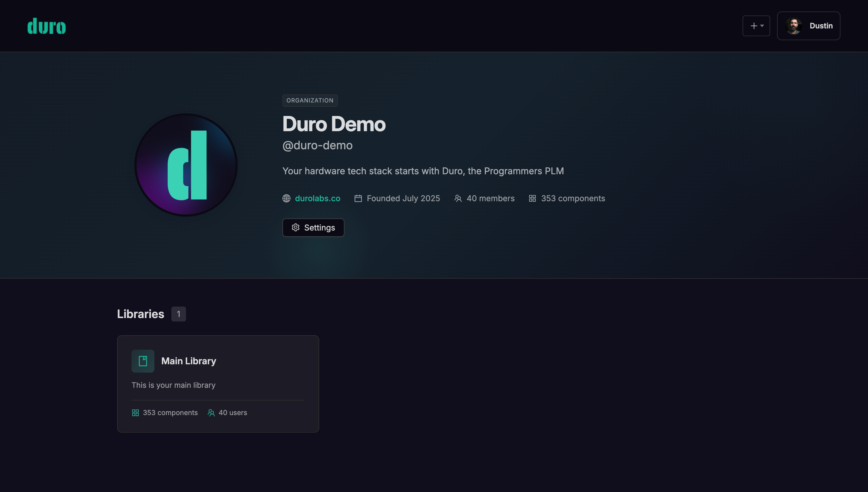This screenshot has width=868, height=492.
Task: Open organization Settings button
Action: pyautogui.click(x=313, y=227)
